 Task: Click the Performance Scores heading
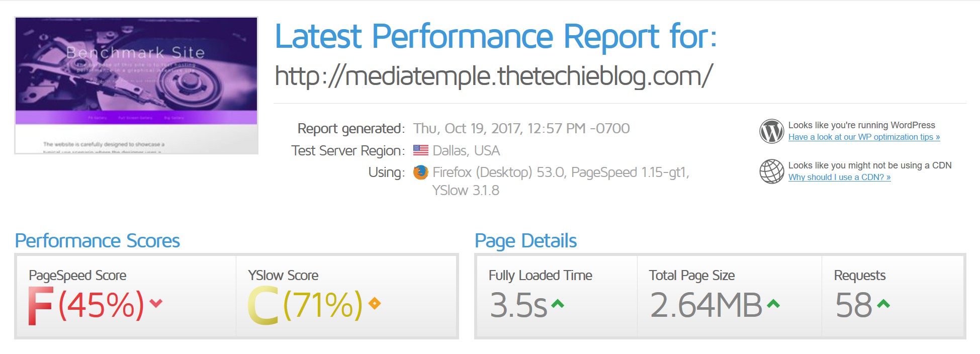(98, 241)
